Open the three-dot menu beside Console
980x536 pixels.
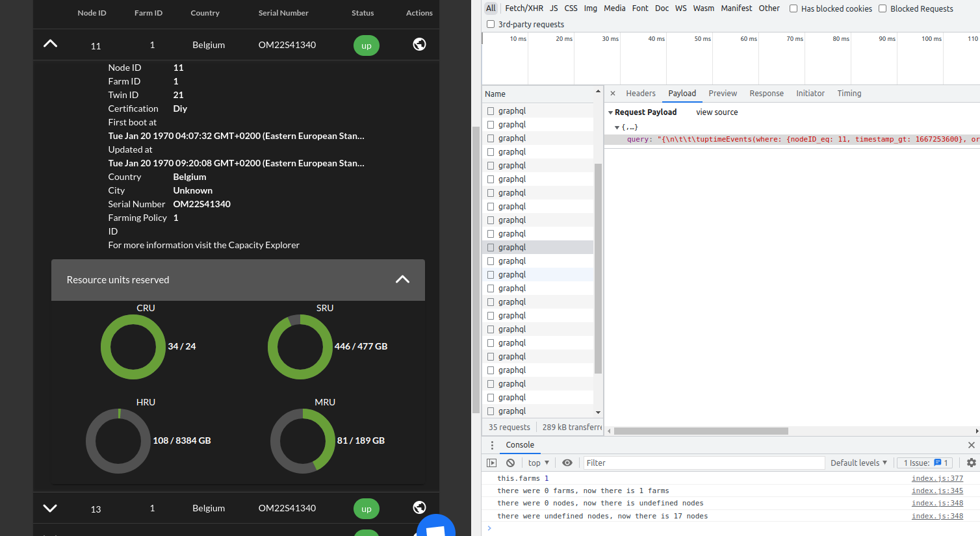(492, 445)
